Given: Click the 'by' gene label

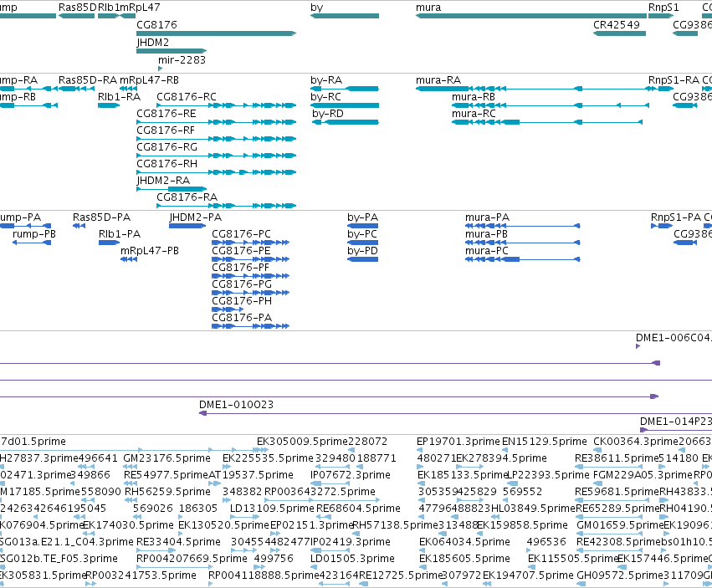Looking at the screenshot, I should (x=317, y=8).
